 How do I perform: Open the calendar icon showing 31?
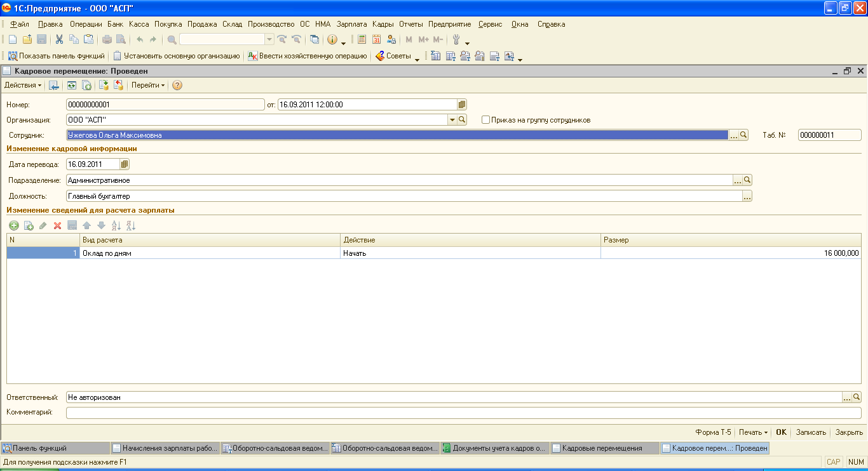[377, 39]
